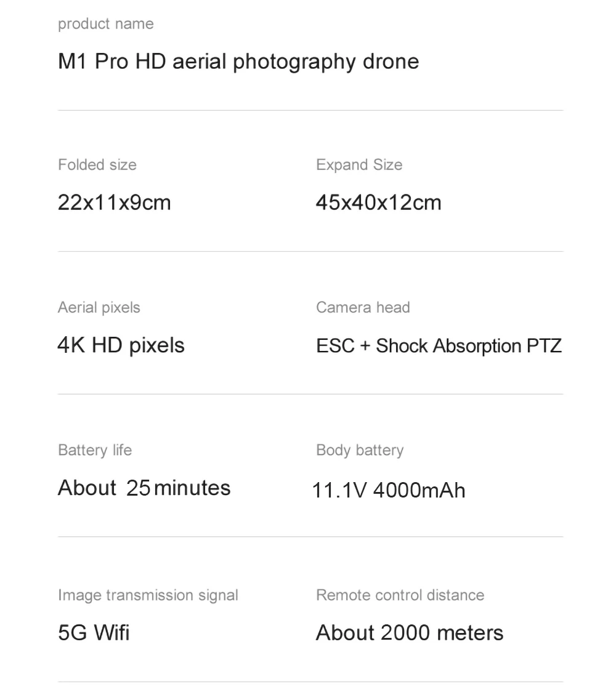Click the 'Camera head' label

click(363, 308)
